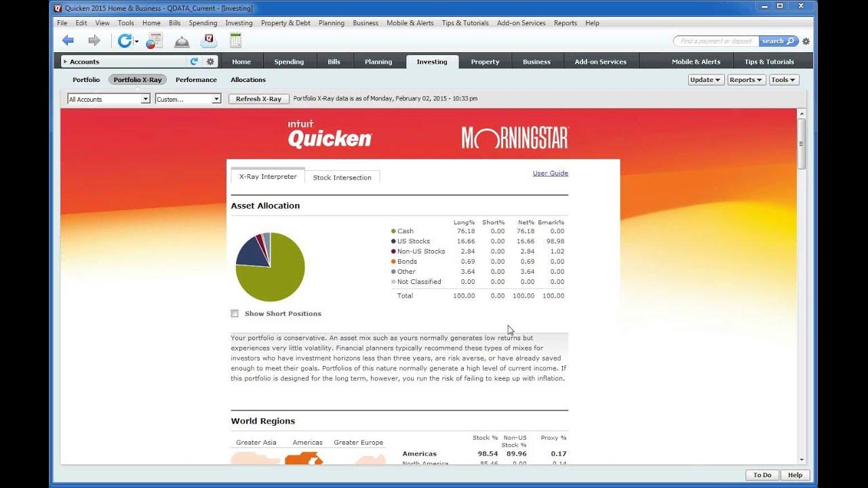Image resolution: width=868 pixels, height=488 pixels.
Task: Switch to the Planning tab
Action: pos(378,62)
